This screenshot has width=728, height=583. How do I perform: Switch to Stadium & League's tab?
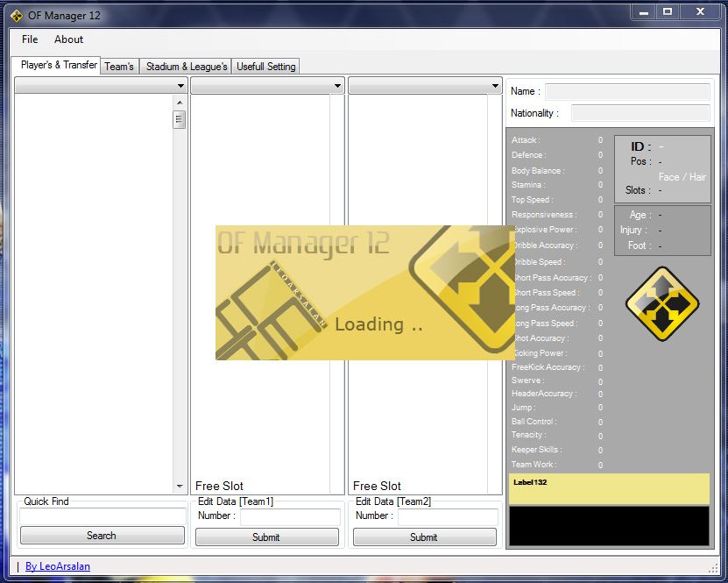[187, 67]
